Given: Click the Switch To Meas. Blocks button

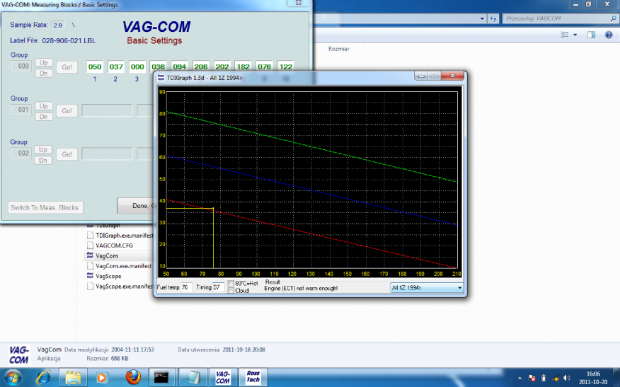Looking at the screenshot, I should 45,208.
